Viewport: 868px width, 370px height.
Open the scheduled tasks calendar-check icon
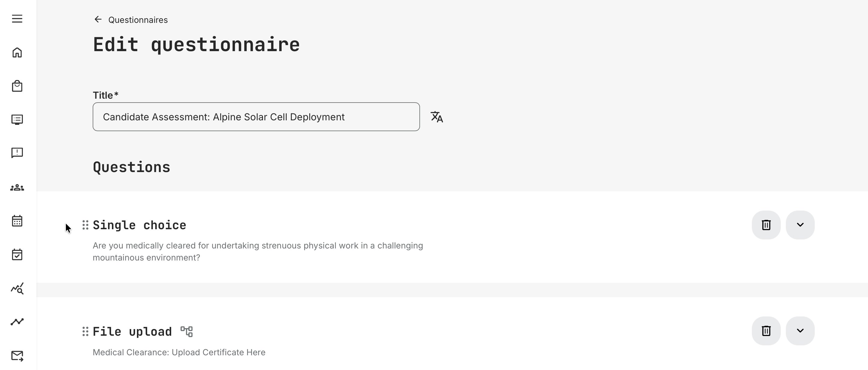tap(17, 254)
